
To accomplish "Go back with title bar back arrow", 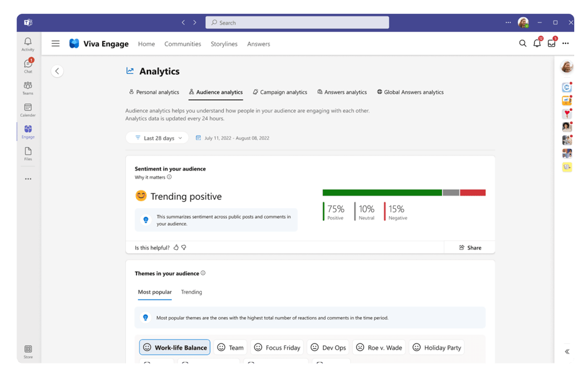I will coord(183,23).
